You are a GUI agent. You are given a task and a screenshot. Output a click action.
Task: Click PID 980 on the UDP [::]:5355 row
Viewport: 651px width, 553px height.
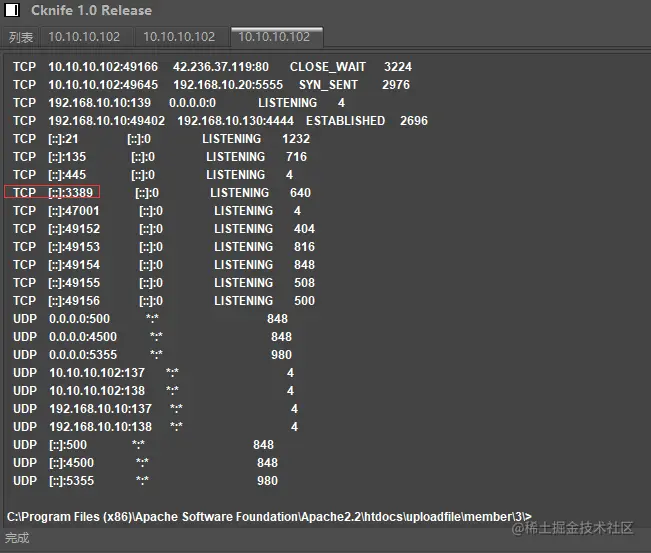point(267,481)
